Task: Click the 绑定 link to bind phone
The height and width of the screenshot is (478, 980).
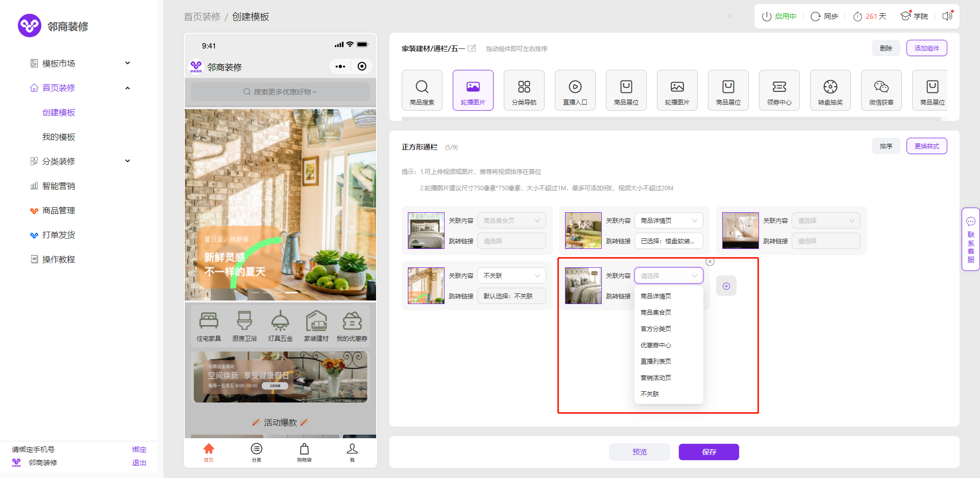Action: click(139, 449)
